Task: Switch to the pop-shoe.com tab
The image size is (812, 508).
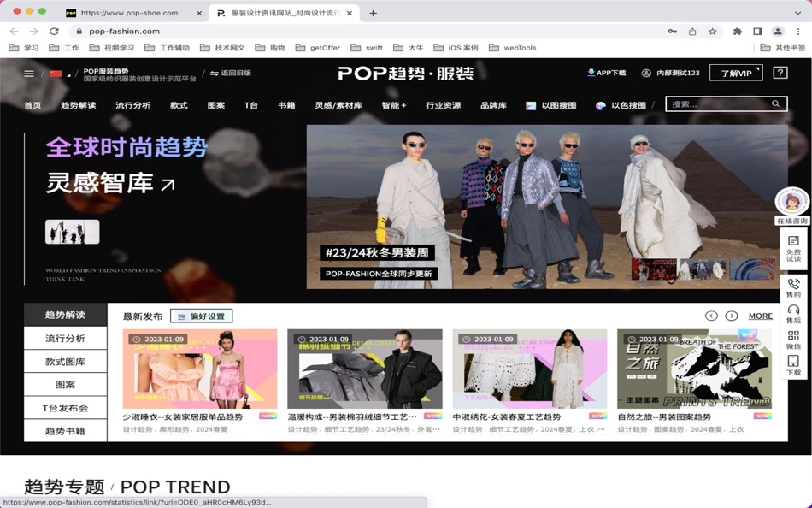Action: (134, 13)
